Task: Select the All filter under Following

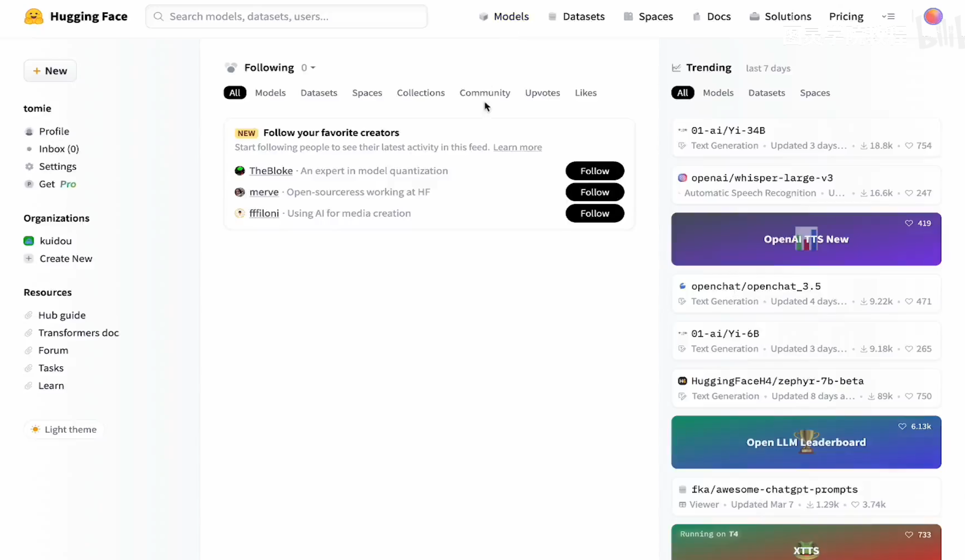Action: pyautogui.click(x=235, y=93)
